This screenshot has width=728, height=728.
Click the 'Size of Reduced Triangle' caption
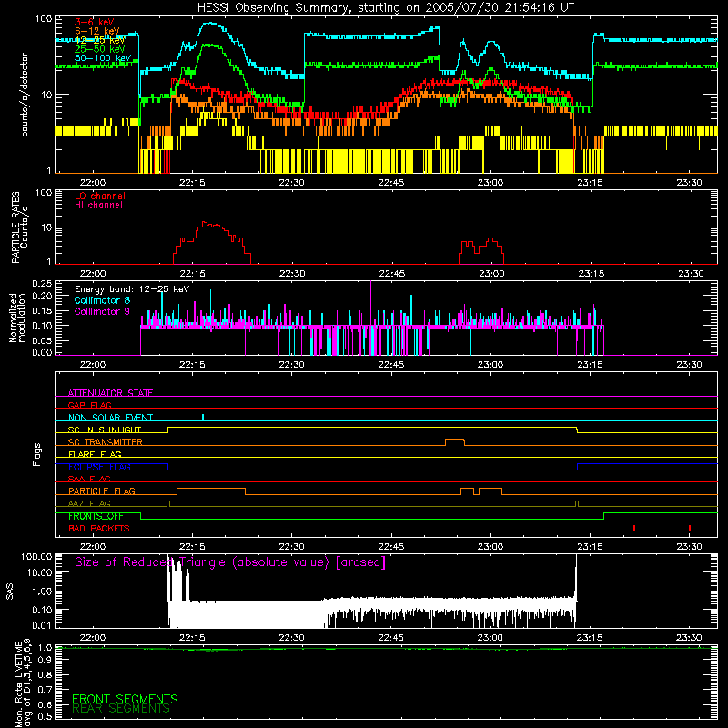pyautogui.click(x=230, y=562)
